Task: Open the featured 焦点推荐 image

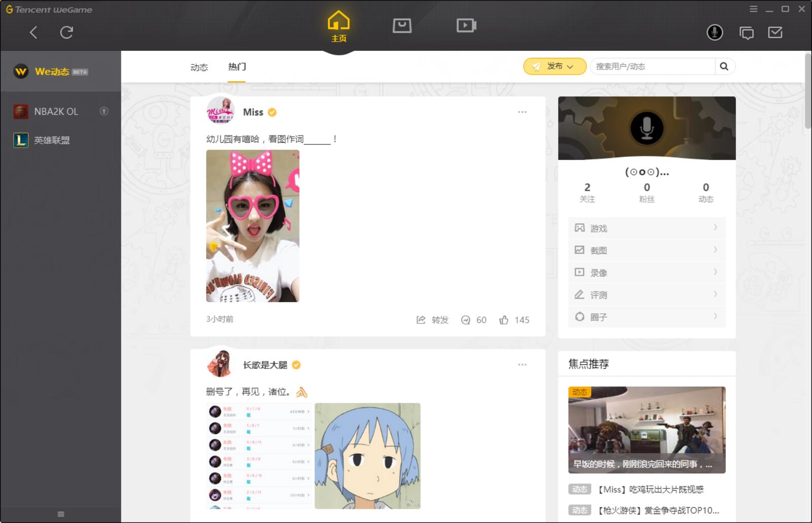Action: [x=647, y=430]
